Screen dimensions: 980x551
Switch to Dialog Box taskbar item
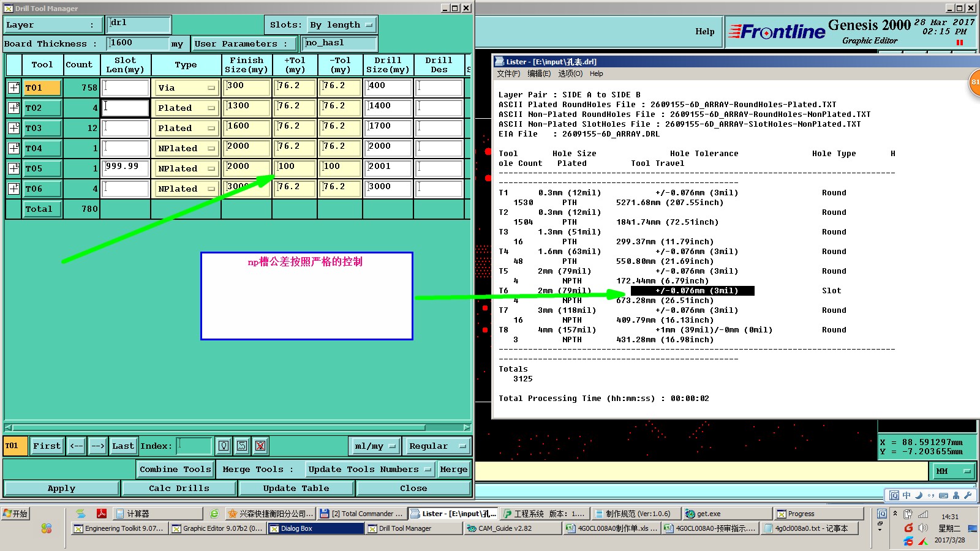315,528
